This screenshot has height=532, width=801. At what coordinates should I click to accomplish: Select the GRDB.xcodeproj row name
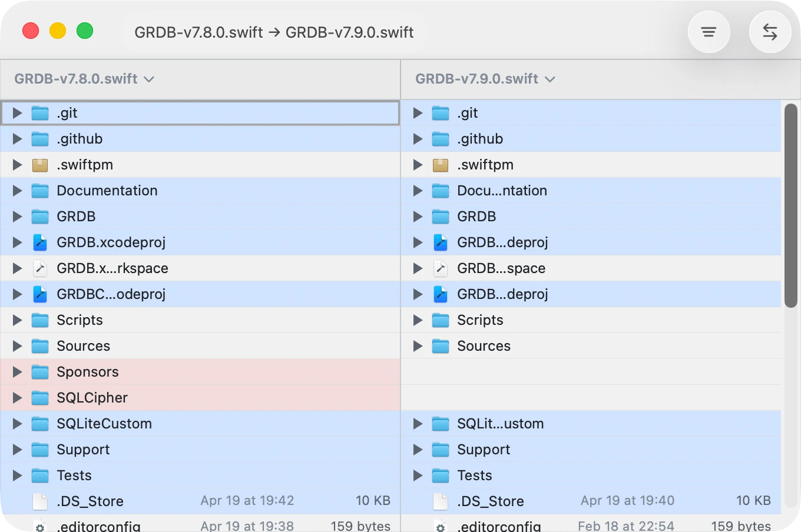point(111,242)
